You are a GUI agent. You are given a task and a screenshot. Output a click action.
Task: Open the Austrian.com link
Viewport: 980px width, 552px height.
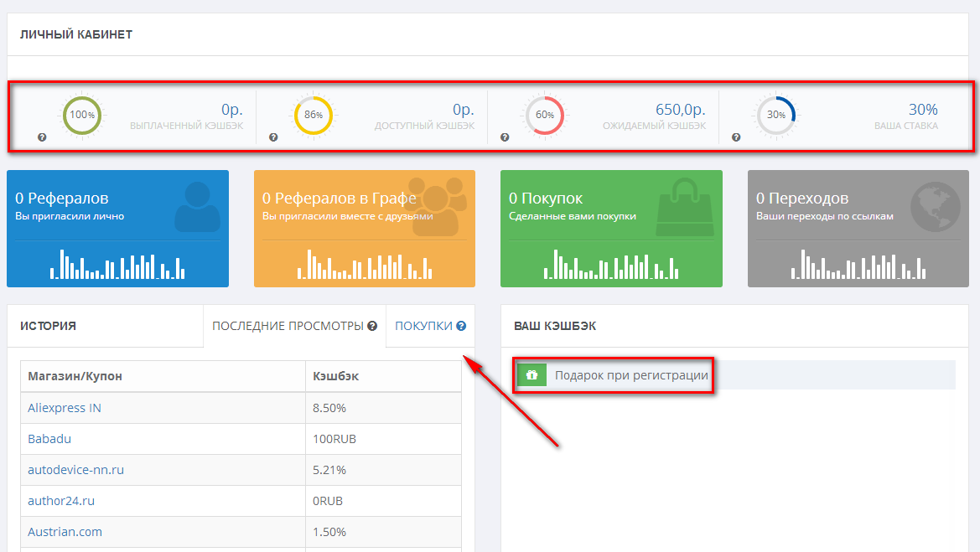click(65, 532)
